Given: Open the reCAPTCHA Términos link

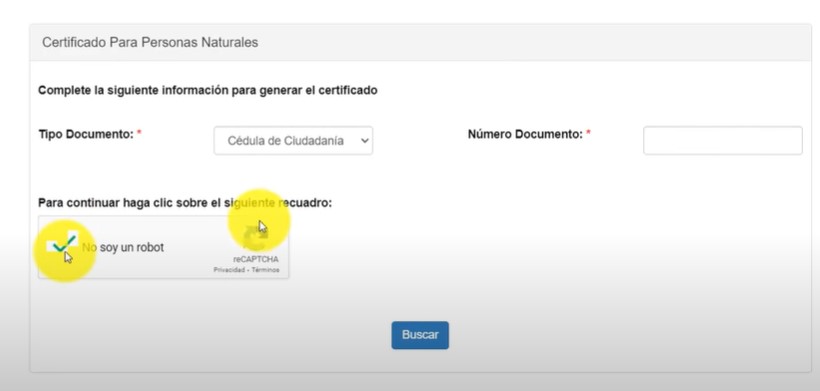Looking at the screenshot, I should coord(266,270).
